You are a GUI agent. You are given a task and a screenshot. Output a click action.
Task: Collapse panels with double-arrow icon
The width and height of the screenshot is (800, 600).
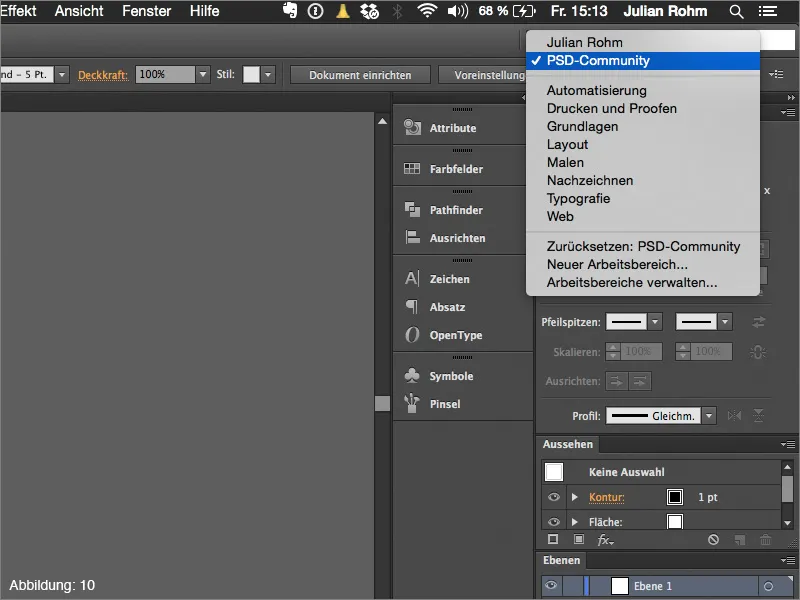791,97
